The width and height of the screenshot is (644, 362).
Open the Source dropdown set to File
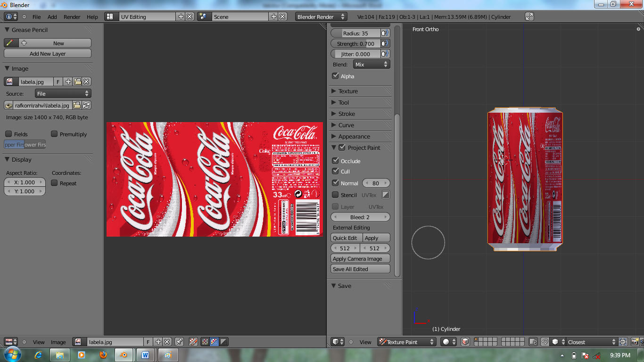coord(63,93)
